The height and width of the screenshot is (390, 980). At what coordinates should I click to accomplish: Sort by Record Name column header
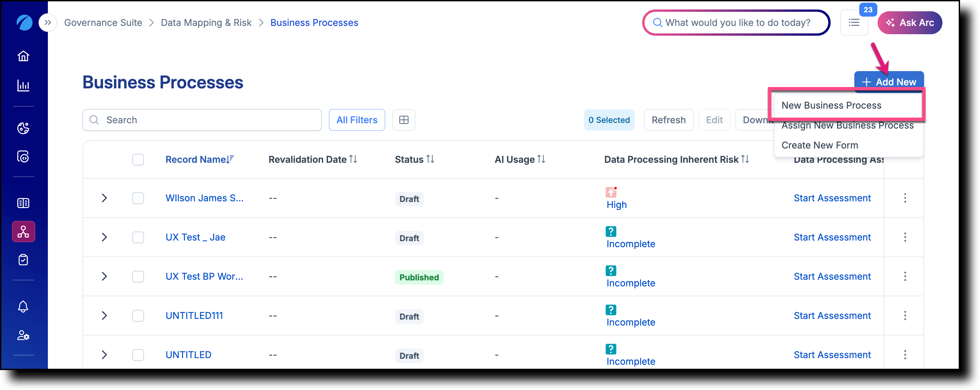click(x=199, y=159)
